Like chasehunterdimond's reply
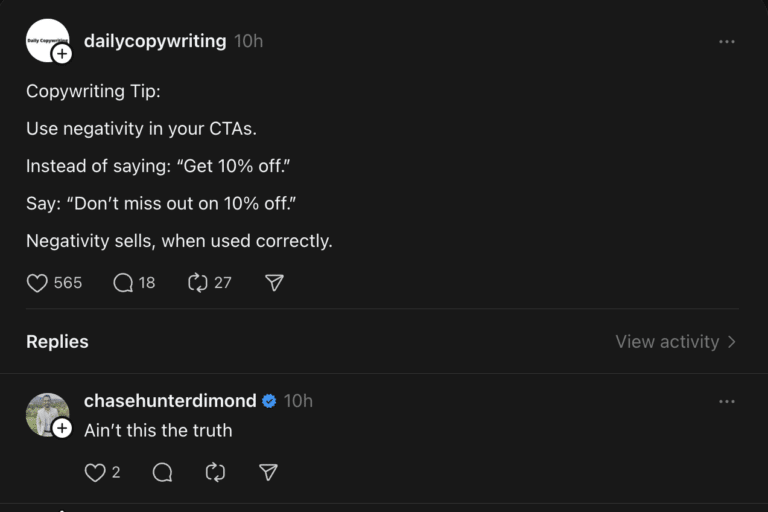 [95, 472]
